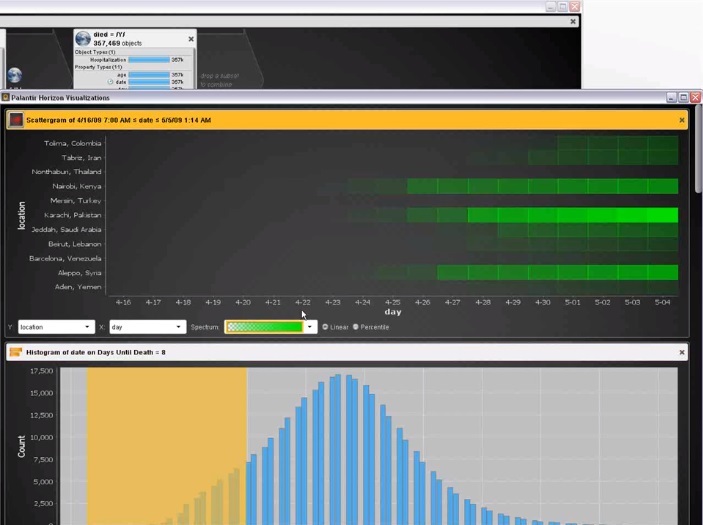Image resolution: width=703 pixels, height=525 pixels.
Task: Click the globe icon in the died filter card
Action: [83, 39]
